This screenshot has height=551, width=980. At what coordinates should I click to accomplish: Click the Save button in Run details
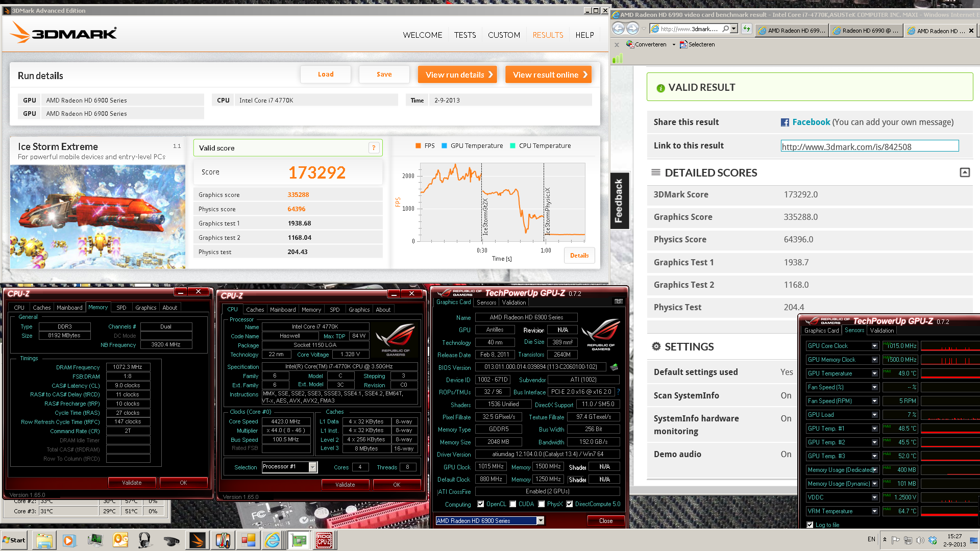pyautogui.click(x=384, y=74)
